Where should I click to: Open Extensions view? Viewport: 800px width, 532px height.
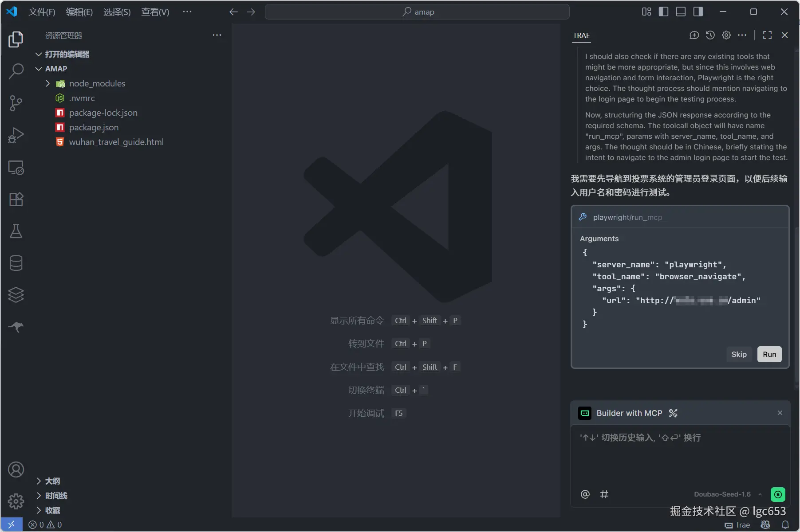pyautogui.click(x=16, y=199)
